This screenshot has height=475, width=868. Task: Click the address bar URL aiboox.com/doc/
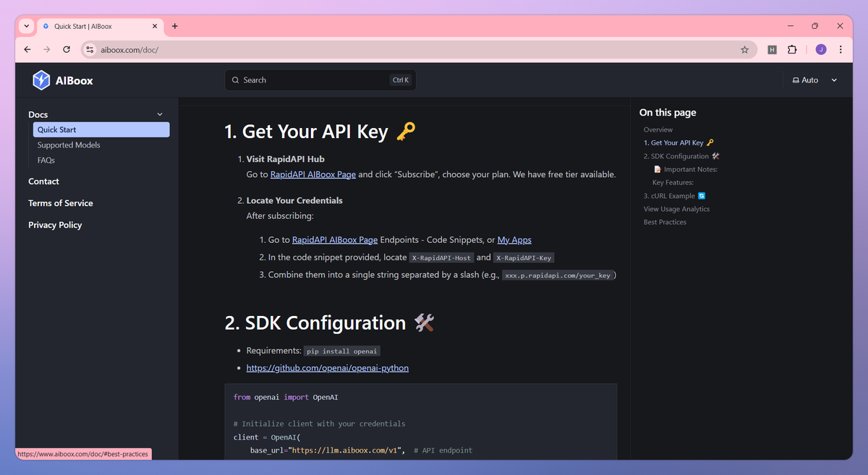[129, 50]
